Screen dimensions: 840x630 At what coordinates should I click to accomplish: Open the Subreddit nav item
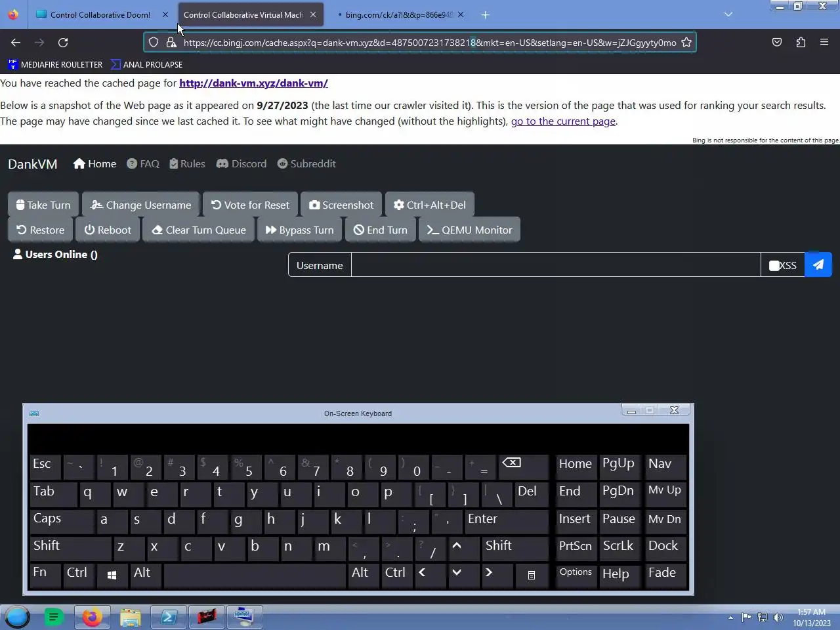point(306,163)
